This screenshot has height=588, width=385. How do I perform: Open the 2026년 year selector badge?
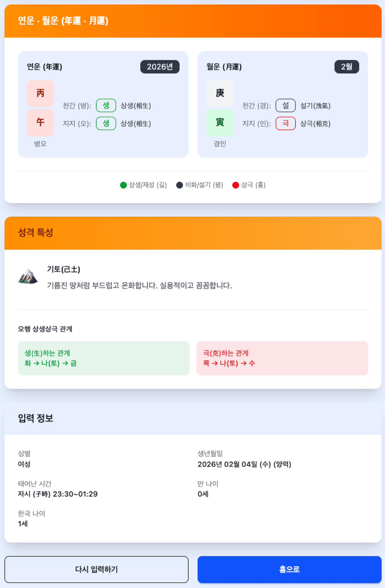tap(160, 67)
